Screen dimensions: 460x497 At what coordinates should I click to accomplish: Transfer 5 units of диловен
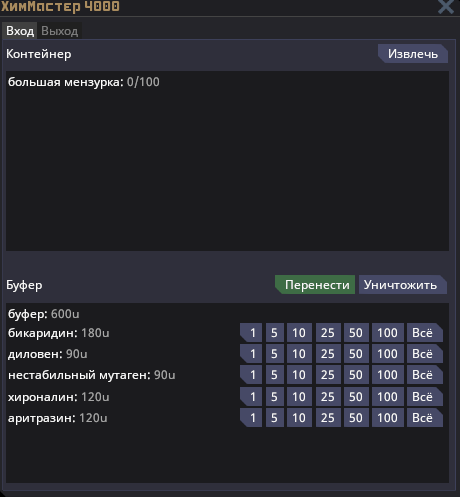(x=275, y=354)
